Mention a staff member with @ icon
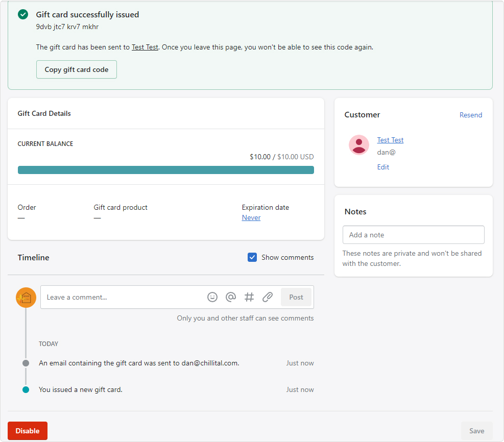504x442 pixels. point(230,297)
